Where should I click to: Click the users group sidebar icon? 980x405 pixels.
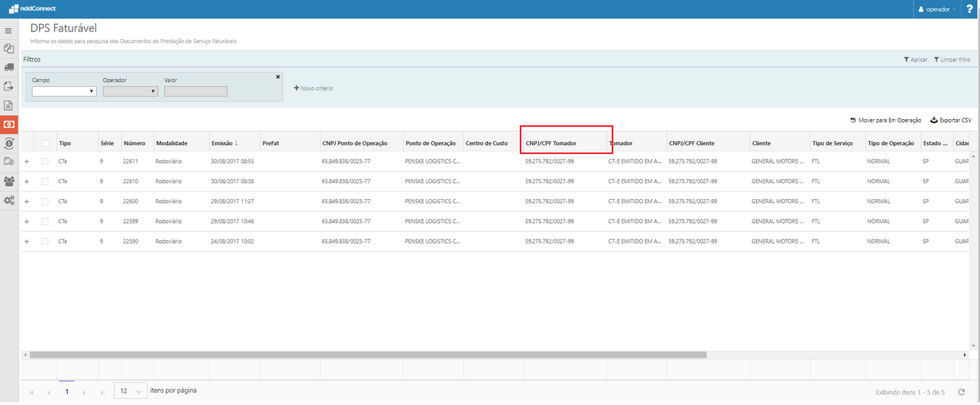9,181
